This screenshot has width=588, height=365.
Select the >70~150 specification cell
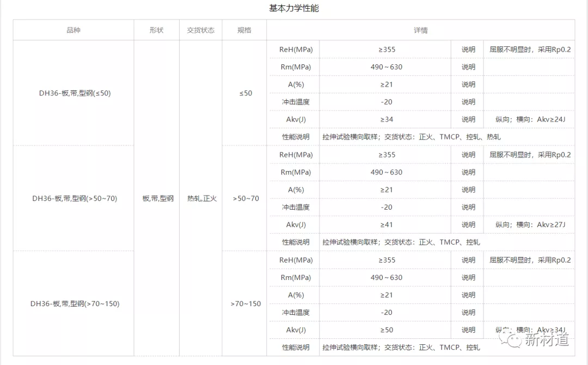pos(246,303)
